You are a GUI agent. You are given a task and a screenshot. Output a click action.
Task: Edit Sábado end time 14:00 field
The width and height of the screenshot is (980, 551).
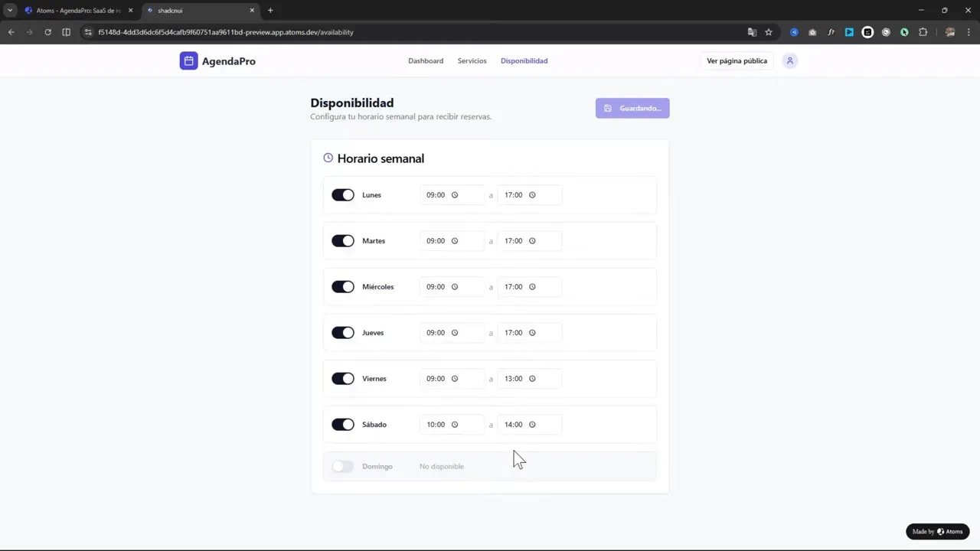[529, 425]
